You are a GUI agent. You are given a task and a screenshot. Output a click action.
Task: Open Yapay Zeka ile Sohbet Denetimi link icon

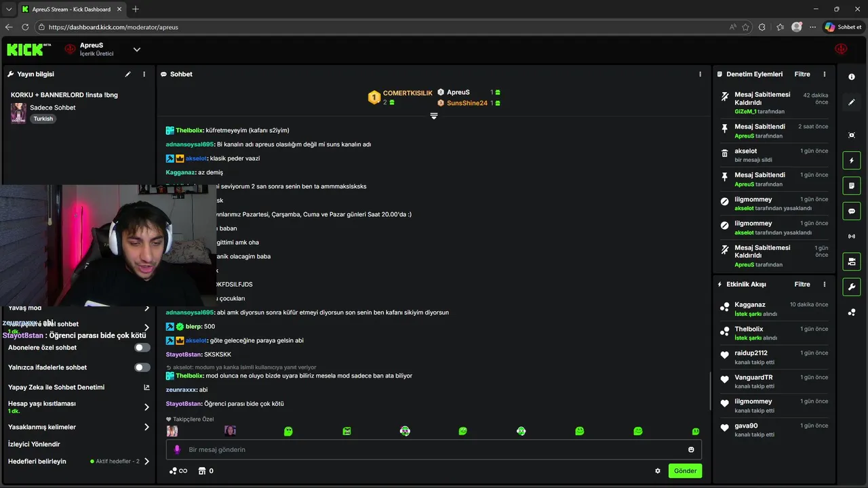(x=146, y=387)
